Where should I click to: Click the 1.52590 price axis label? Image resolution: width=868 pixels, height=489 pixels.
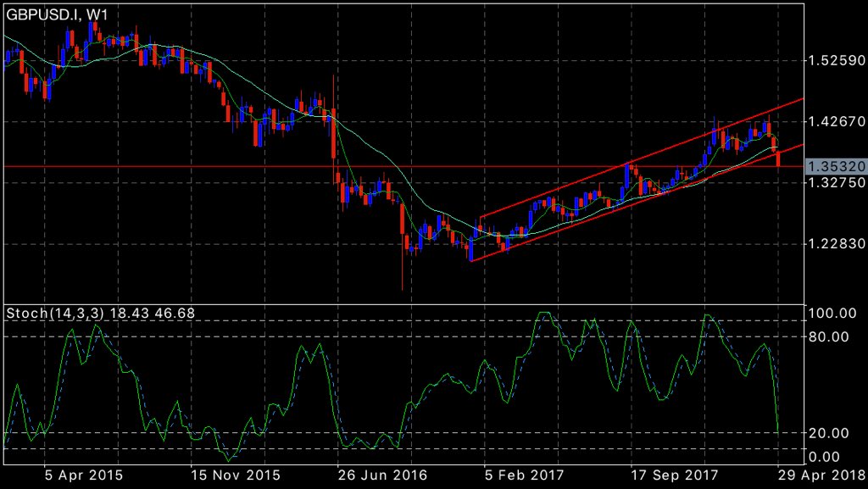click(x=835, y=59)
